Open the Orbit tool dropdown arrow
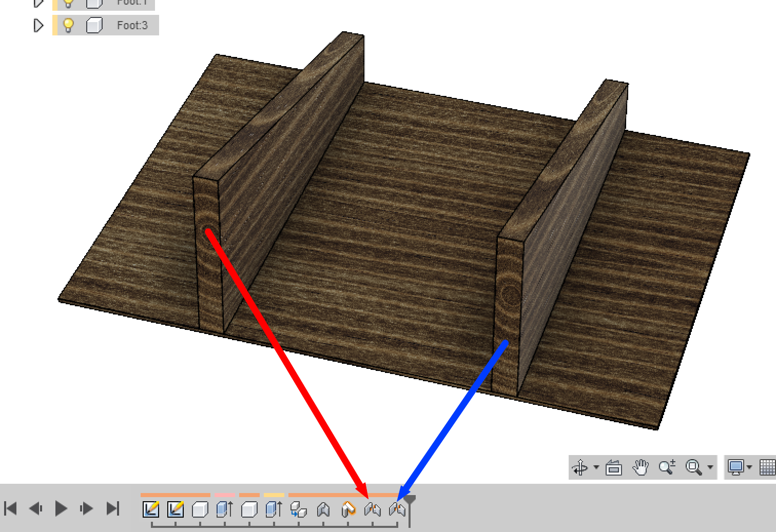776x532 pixels. click(x=595, y=467)
